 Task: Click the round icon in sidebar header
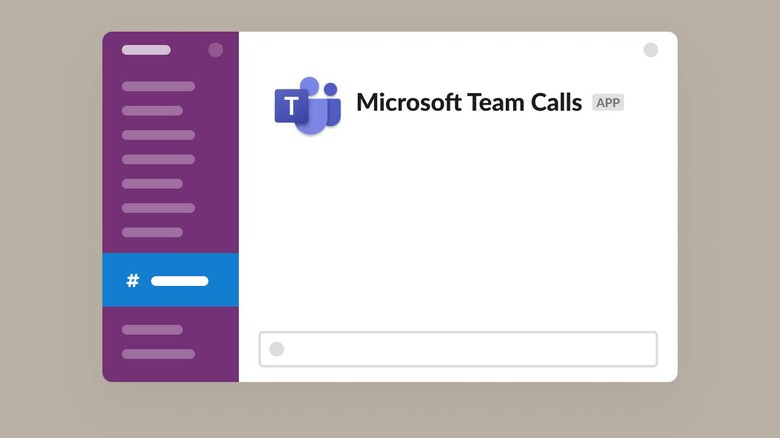[215, 50]
